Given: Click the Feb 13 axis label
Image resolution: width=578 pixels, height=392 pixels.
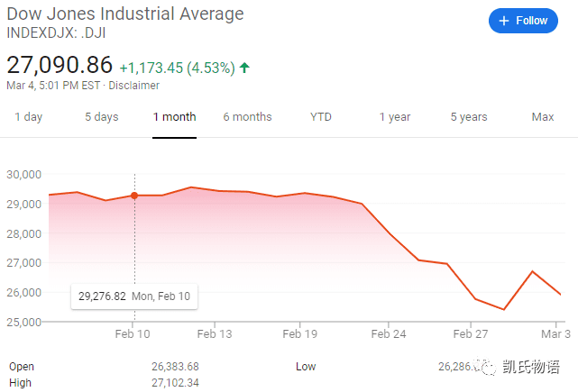Looking at the screenshot, I should [x=215, y=333].
